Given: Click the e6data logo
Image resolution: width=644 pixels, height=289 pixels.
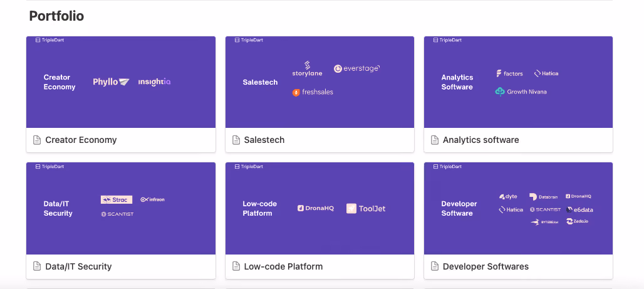Looking at the screenshot, I should [579, 209].
